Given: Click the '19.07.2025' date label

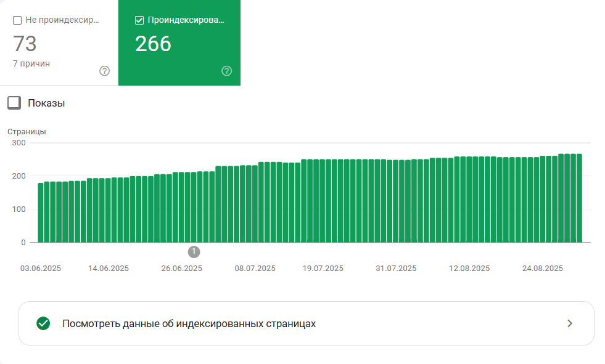Looking at the screenshot, I should tap(323, 269).
